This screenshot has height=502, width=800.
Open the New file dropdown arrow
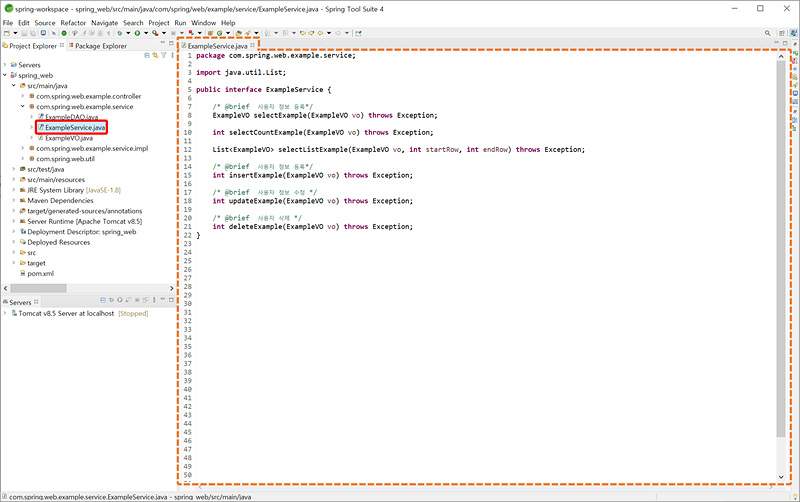point(15,33)
